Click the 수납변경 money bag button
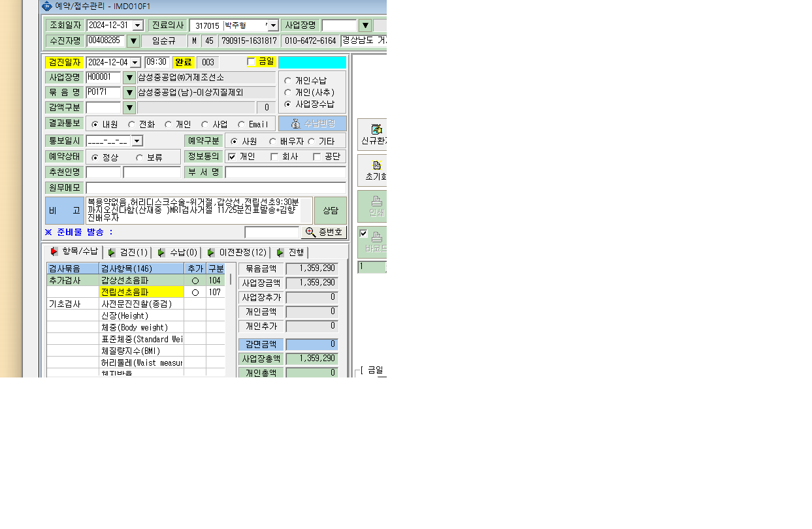 312,123
